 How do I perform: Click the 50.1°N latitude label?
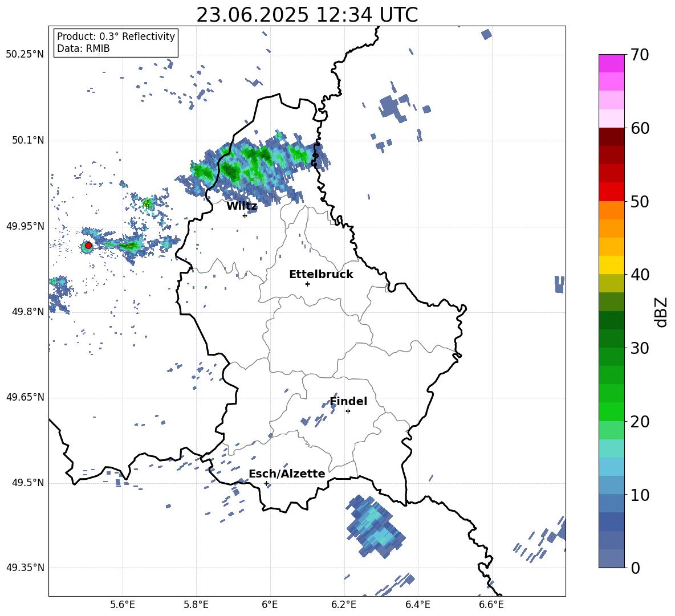[x=28, y=141]
